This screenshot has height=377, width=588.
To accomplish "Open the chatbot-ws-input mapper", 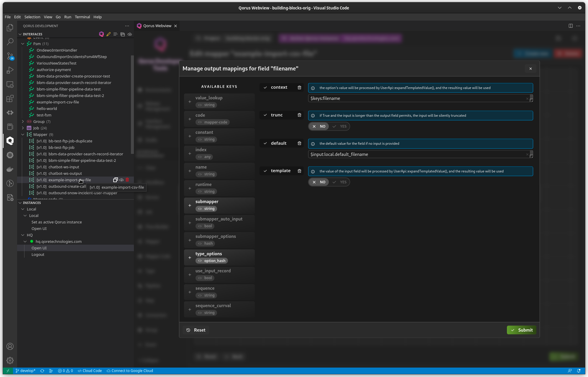I will tap(64, 167).
